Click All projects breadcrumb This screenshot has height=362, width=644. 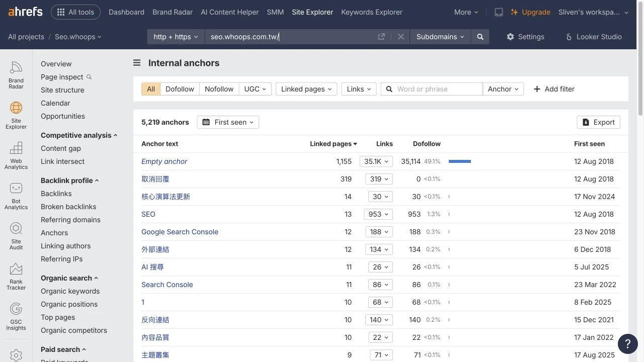26,37
